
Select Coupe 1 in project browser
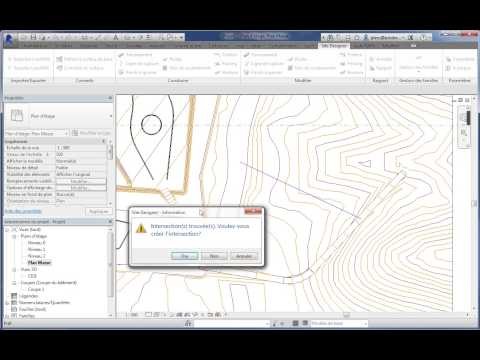click(x=36, y=289)
